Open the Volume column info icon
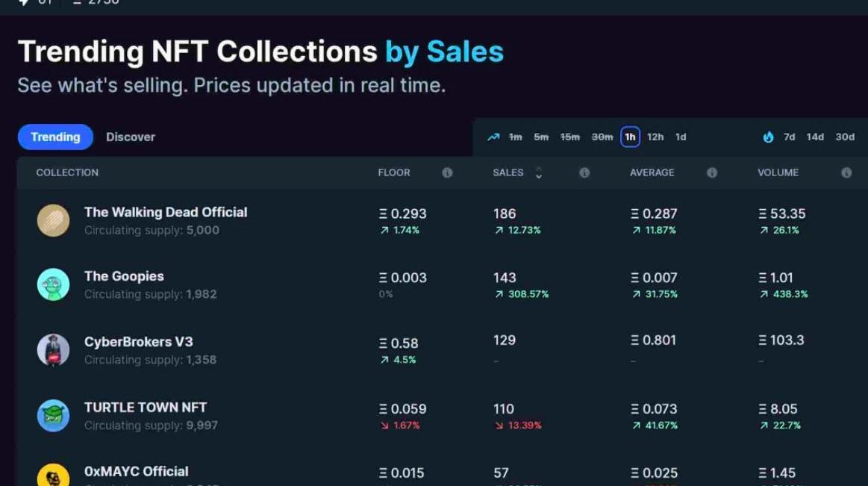This screenshot has width=868, height=486. (846, 172)
